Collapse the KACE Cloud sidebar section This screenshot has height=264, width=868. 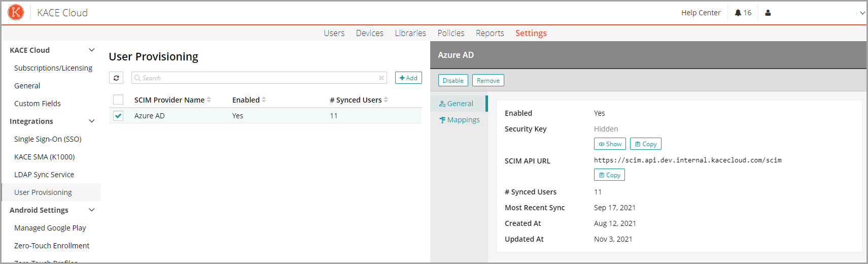click(92, 50)
